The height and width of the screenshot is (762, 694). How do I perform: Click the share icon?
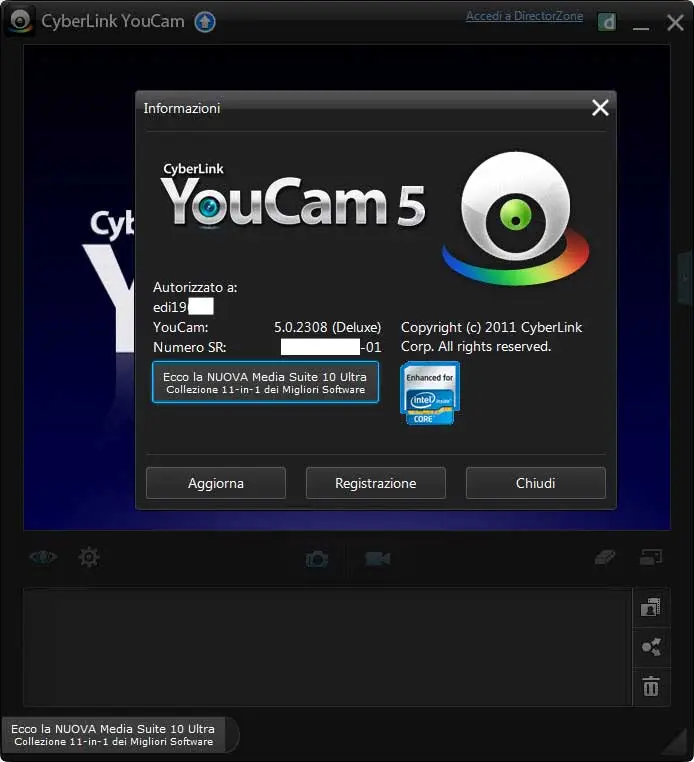(x=651, y=647)
